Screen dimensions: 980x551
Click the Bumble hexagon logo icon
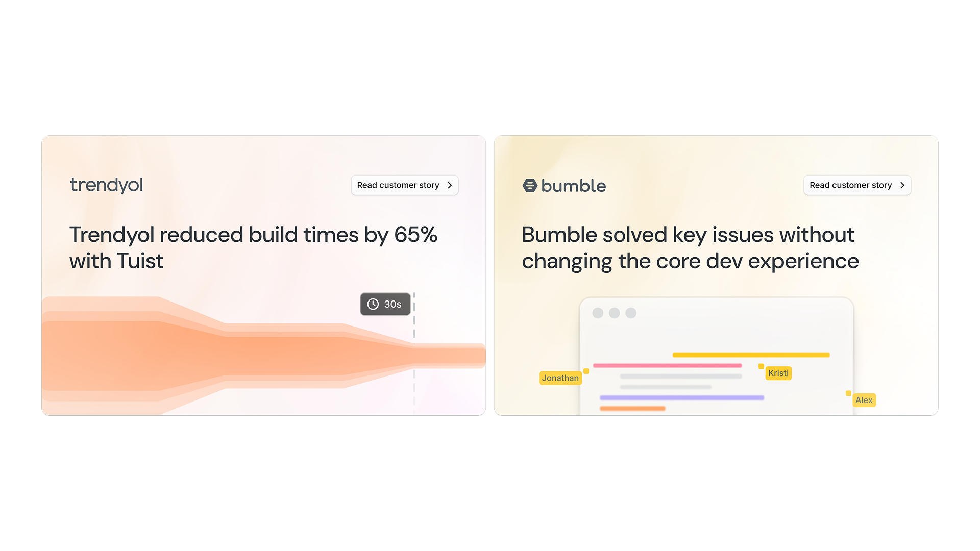click(530, 186)
